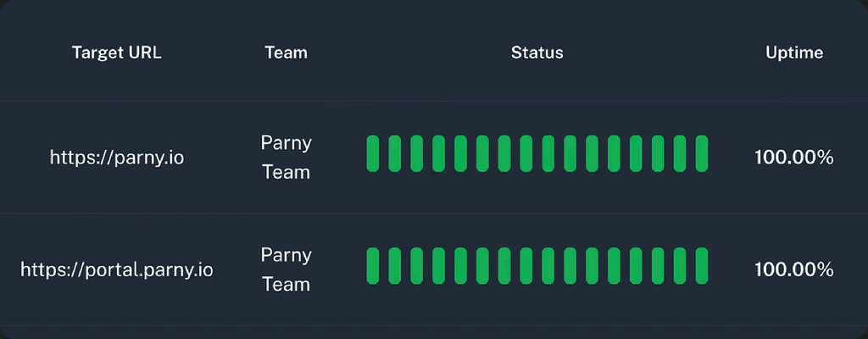Click Parny Team in the portal.parny.io row

(x=287, y=270)
